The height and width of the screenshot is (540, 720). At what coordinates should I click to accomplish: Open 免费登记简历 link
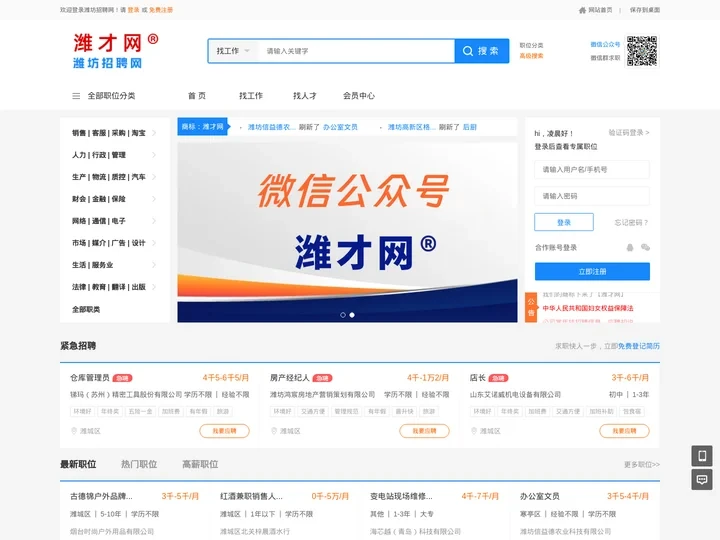coord(639,346)
